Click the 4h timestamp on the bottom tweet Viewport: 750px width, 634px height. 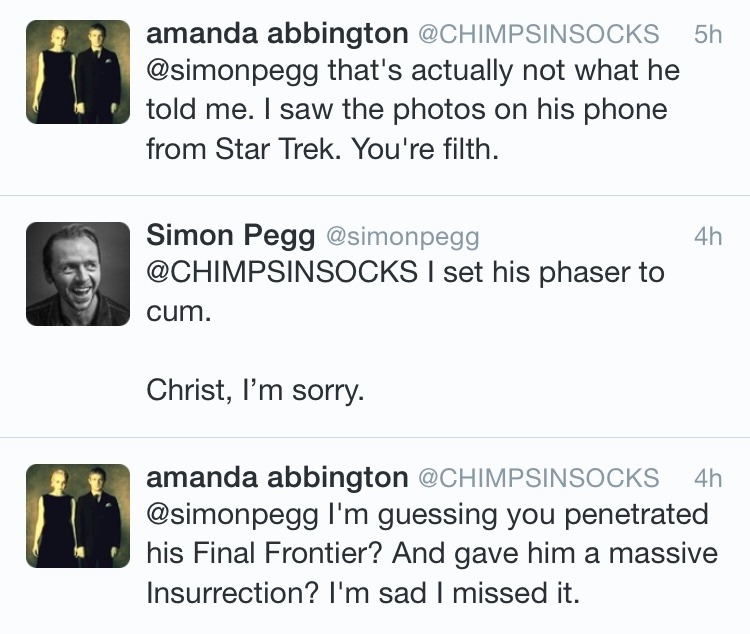pos(707,477)
